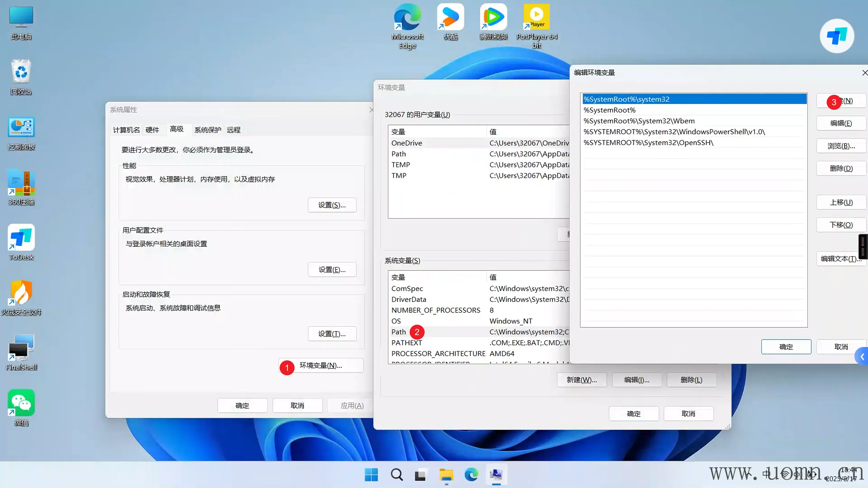Switch to the 计算机名 tab

pos(126,130)
